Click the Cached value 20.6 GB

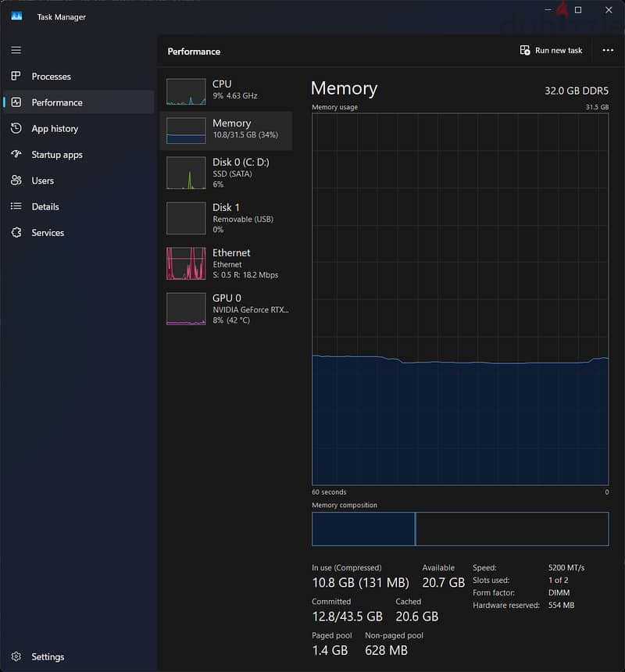[x=417, y=617]
